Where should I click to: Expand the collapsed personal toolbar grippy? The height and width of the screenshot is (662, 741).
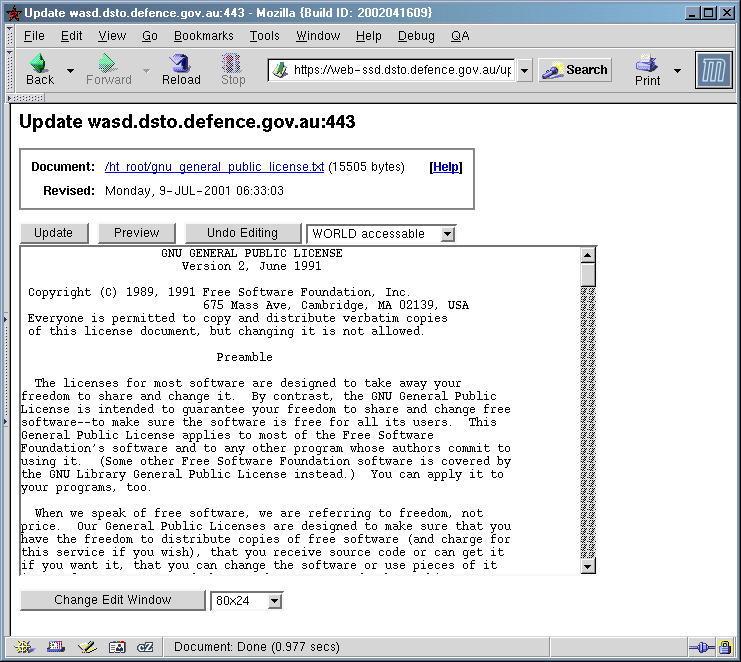26,98
